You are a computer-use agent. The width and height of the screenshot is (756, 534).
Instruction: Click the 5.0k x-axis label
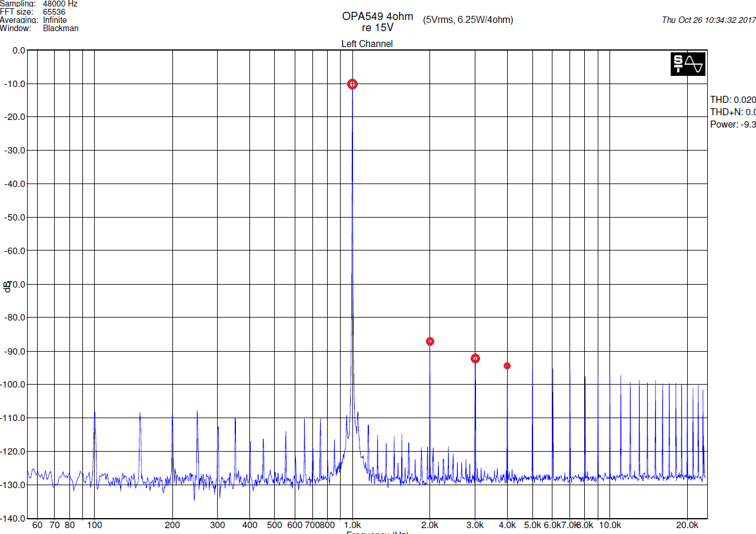pos(532,525)
